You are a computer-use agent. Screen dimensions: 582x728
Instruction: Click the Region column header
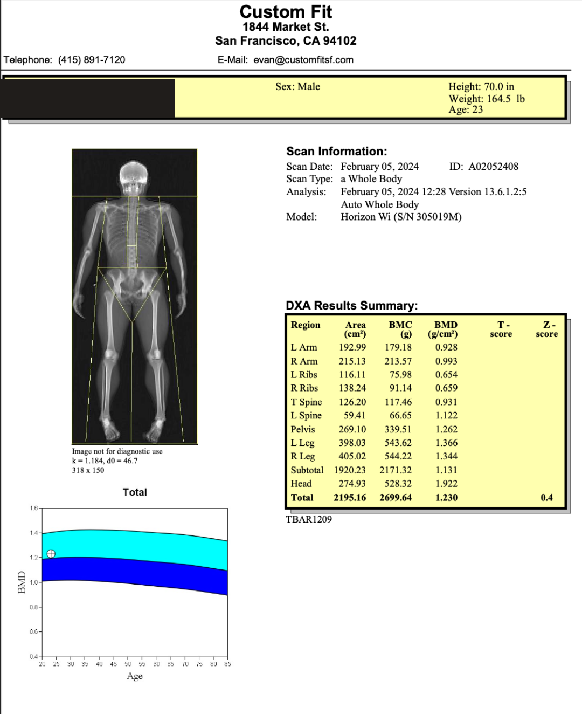pyautogui.click(x=305, y=325)
